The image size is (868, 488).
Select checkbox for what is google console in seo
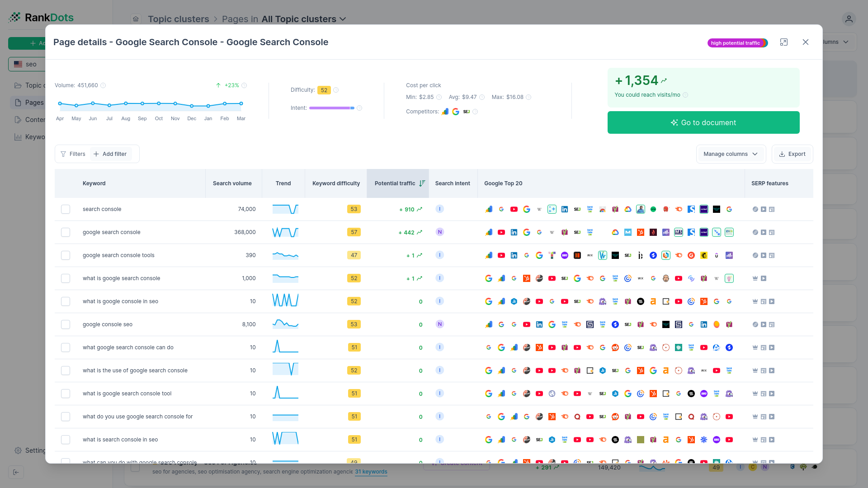click(66, 301)
